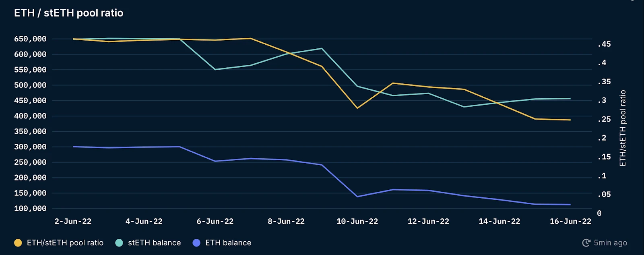
Task: Click the 650,000 left axis label
Action: (30, 39)
